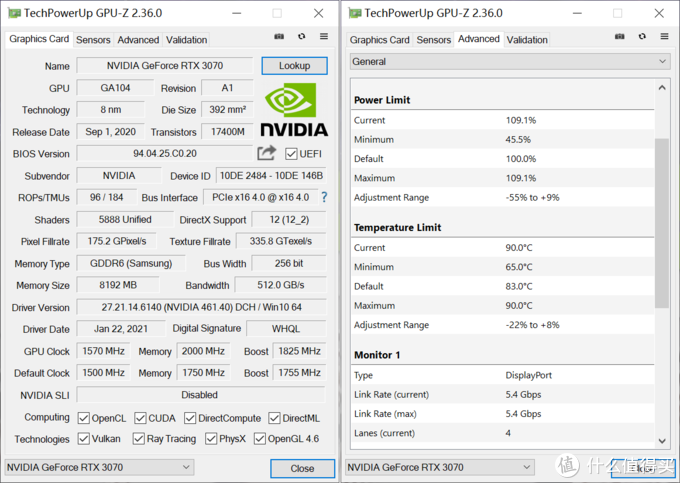Viewport: 680px width, 483px height.
Task: Click the Name field NVIDIA GeForce RTX 3070
Action: click(165, 65)
